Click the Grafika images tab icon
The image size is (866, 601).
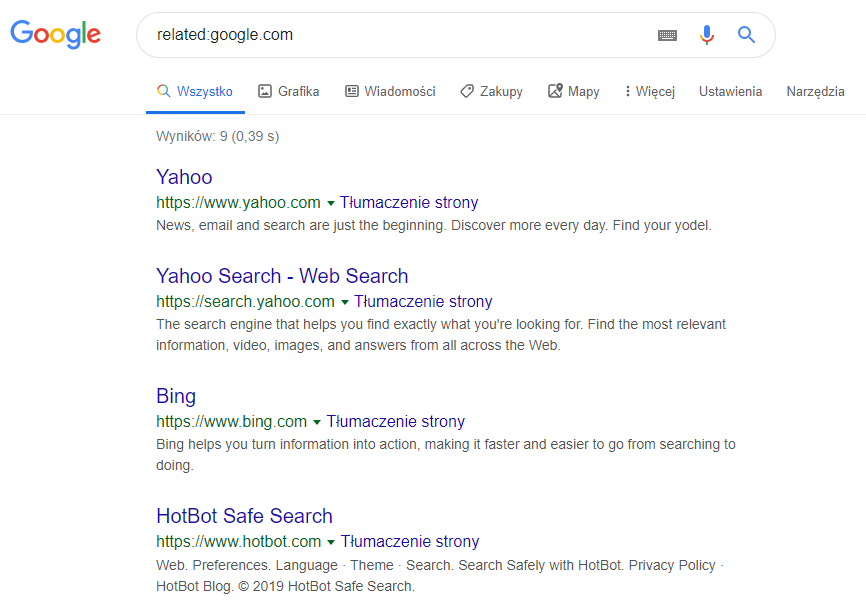265,91
